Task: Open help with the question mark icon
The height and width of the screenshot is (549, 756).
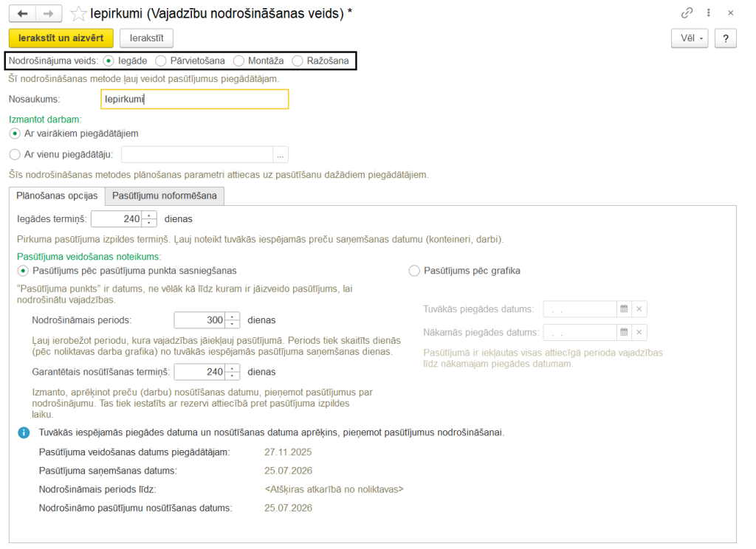Action: point(725,38)
